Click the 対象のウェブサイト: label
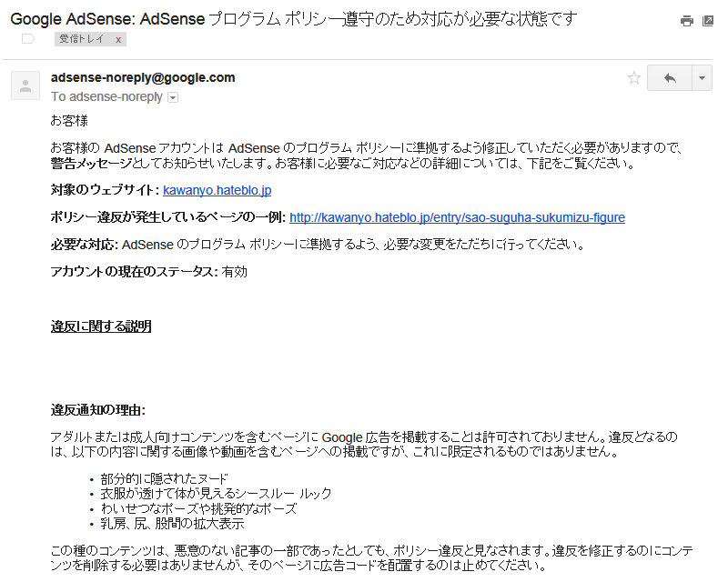Screen dimensions: 728x582 (x=105, y=190)
